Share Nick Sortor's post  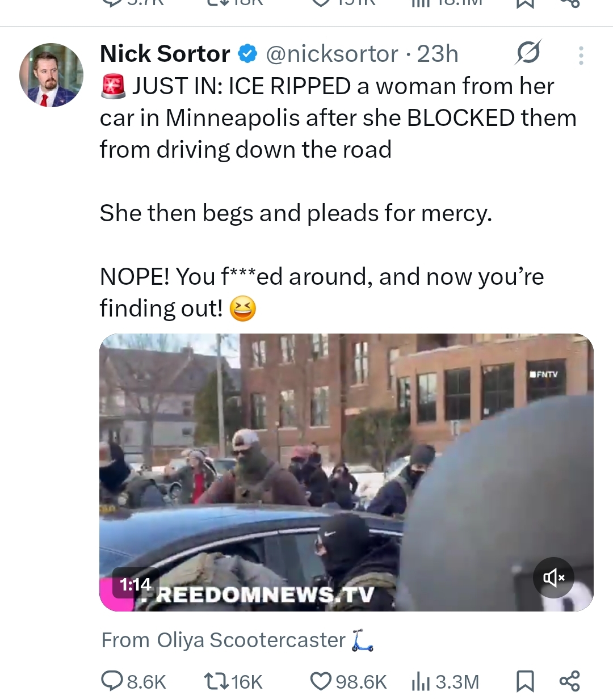pos(569,681)
